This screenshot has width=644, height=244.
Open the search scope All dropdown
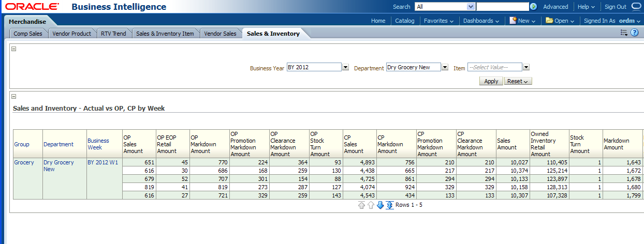(x=471, y=7)
